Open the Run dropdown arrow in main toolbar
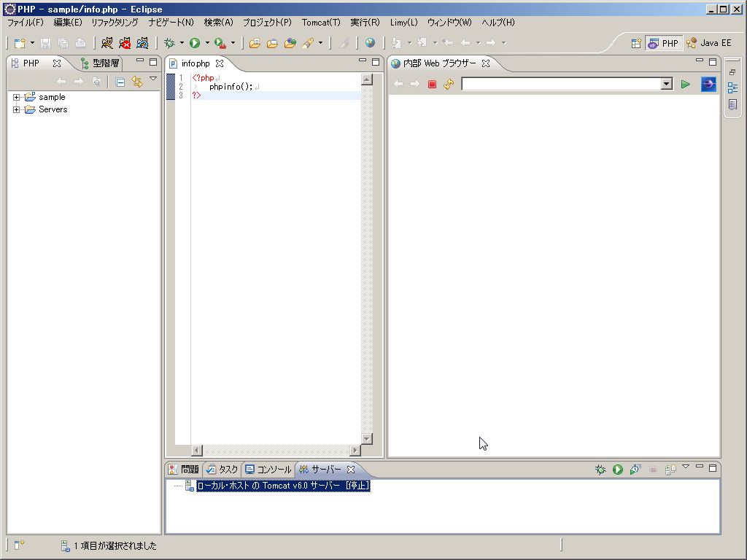Image resolution: width=747 pixels, height=560 pixels. pos(207,43)
